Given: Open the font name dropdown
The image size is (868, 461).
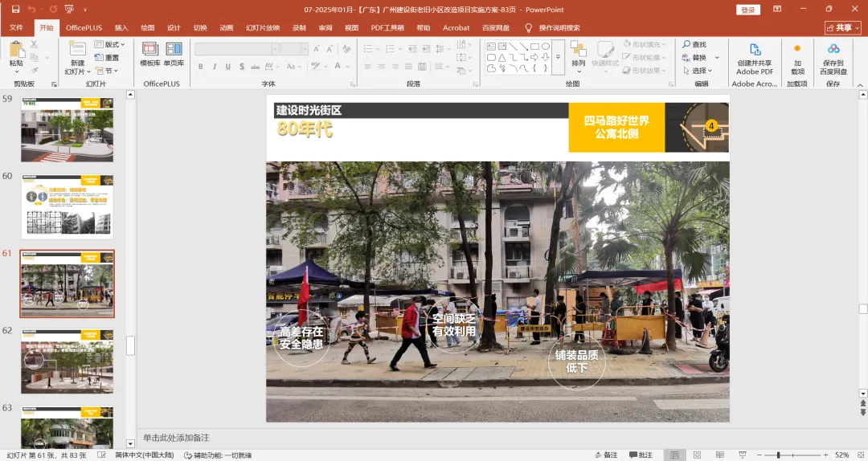Looking at the screenshot, I should coord(275,49).
